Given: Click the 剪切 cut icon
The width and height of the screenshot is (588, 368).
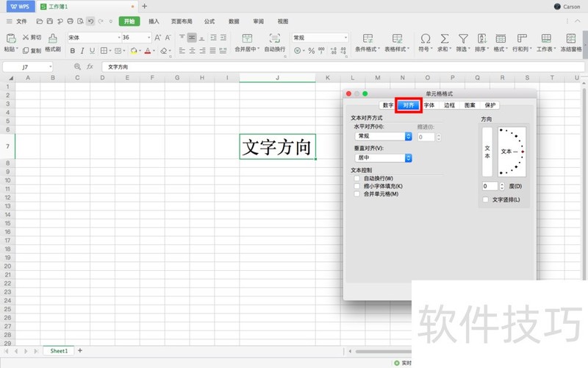Looking at the screenshot, I should click(x=26, y=37).
